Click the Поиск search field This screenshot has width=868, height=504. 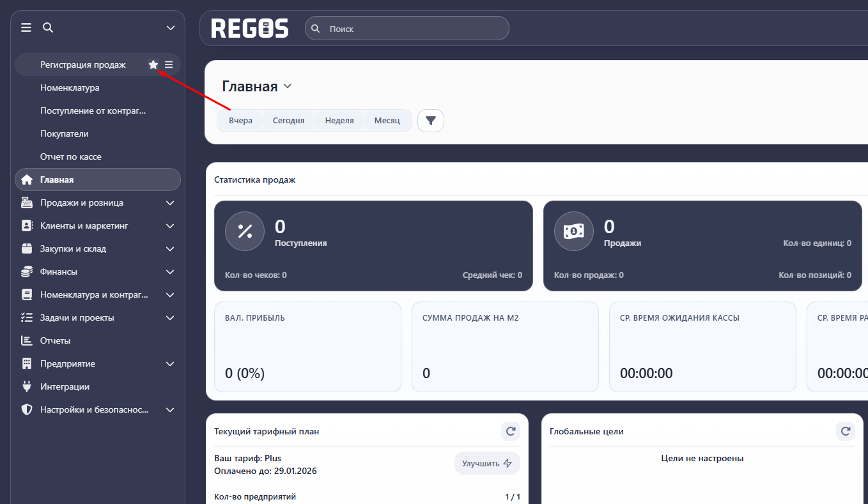(x=415, y=29)
